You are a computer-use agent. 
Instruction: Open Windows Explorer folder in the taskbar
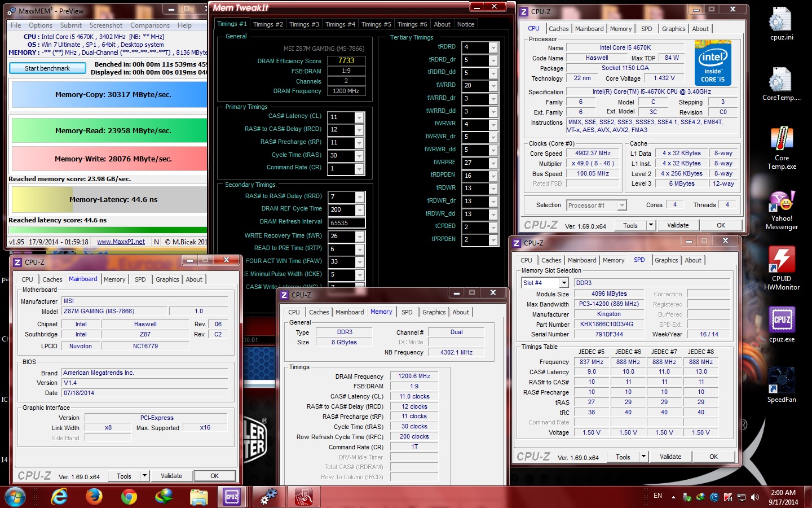point(198,497)
